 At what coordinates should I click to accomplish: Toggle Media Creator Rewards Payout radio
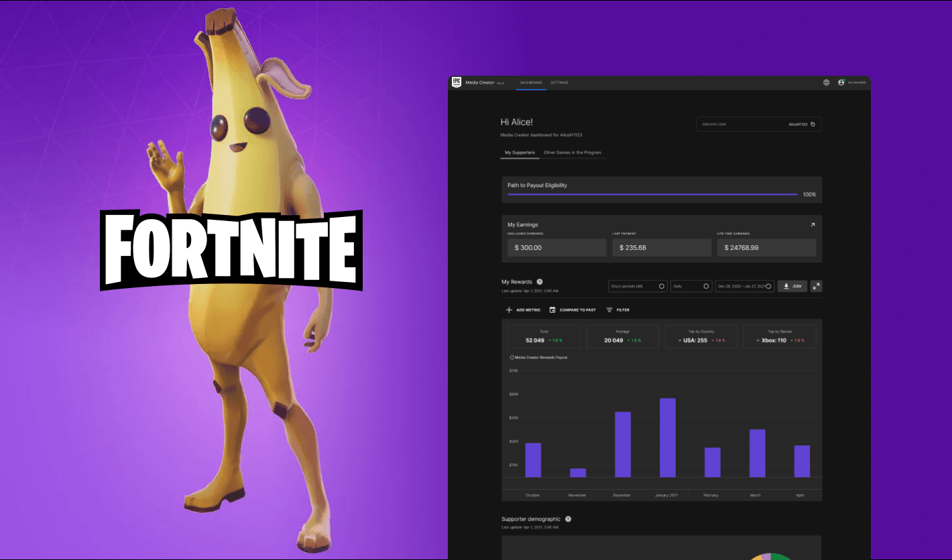(x=512, y=358)
